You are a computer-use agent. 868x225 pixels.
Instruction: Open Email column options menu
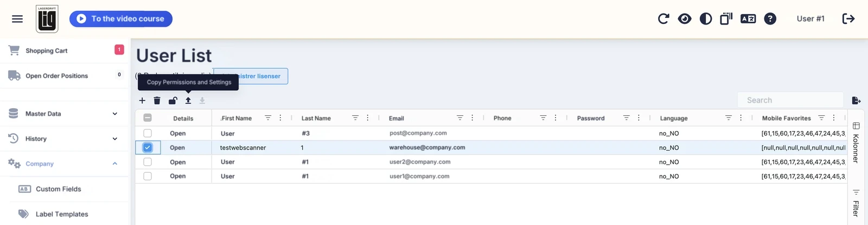click(473, 118)
